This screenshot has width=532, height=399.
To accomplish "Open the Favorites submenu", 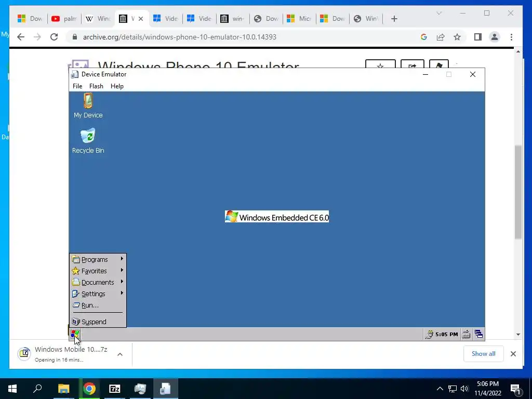I will [x=98, y=271].
